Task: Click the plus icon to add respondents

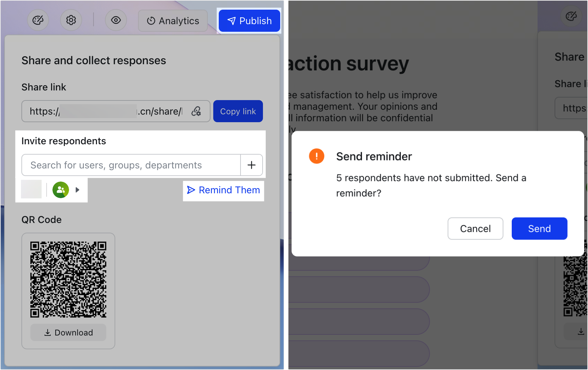Action: 251,165
